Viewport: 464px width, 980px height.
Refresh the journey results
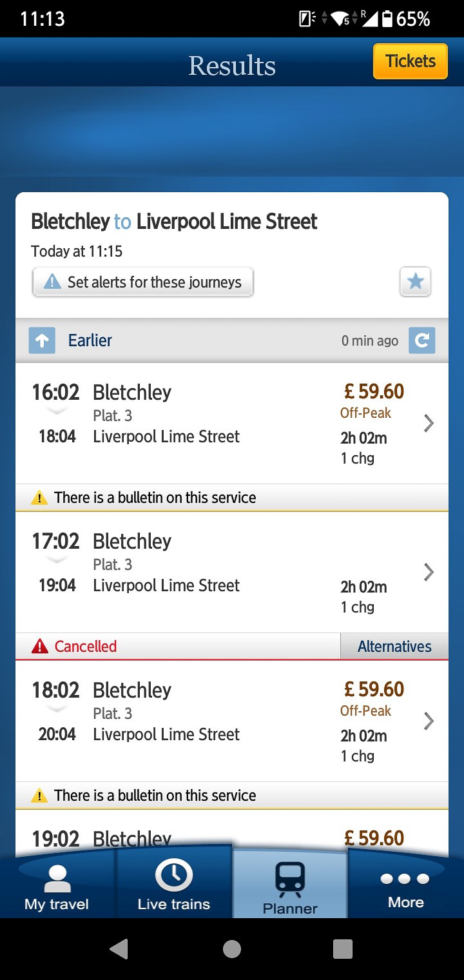click(422, 340)
